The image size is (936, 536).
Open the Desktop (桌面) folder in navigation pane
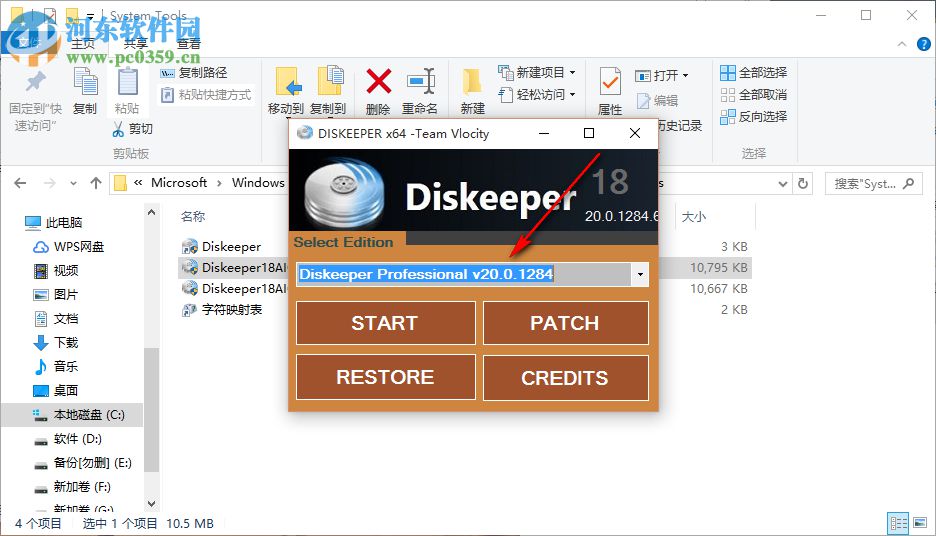[x=56, y=390]
